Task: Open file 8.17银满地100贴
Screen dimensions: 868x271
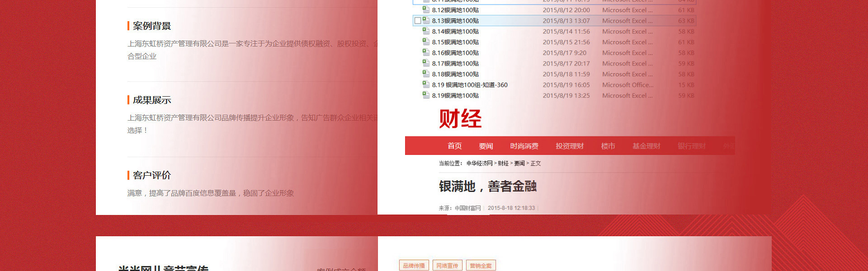Action: pos(455,64)
